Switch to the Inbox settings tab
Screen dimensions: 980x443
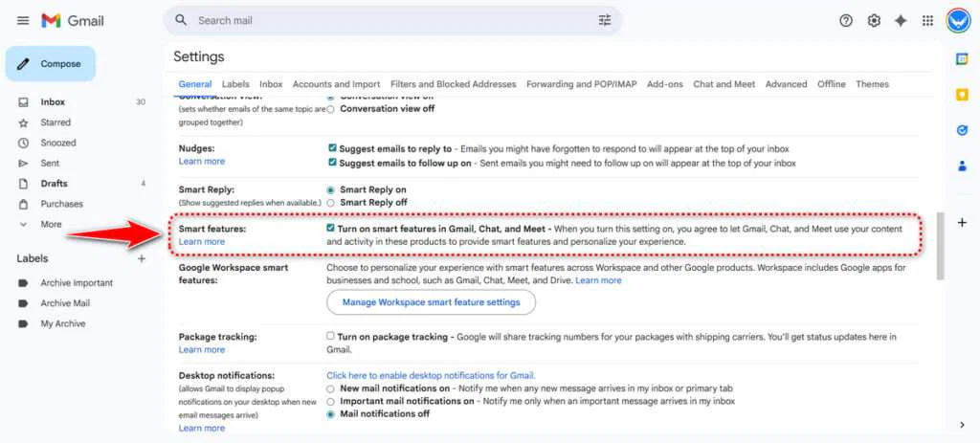(271, 84)
